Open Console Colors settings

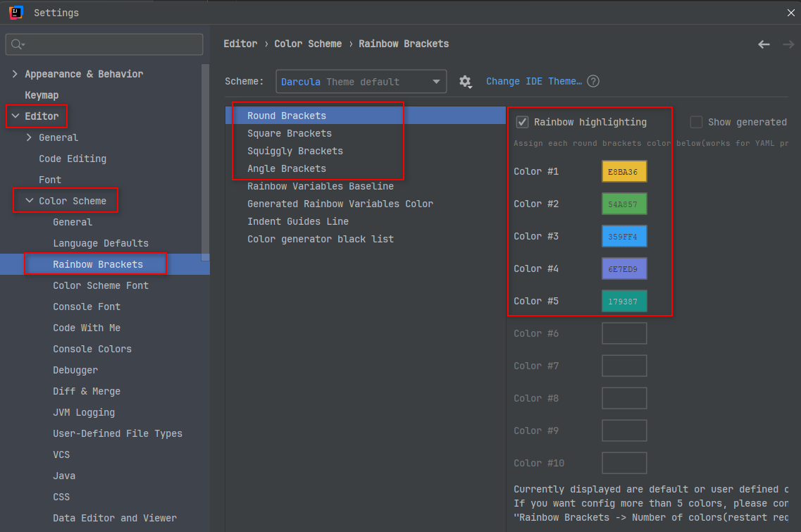(x=92, y=349)
